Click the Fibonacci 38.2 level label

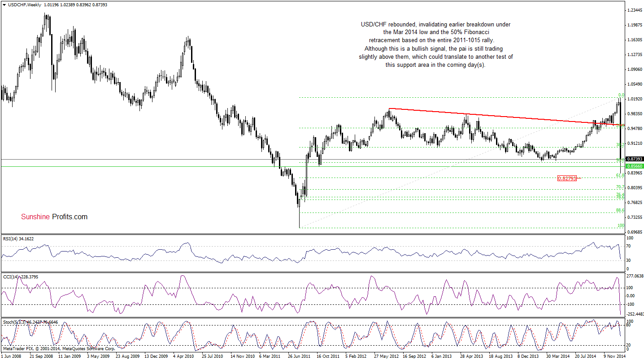[x=621, y=145]
